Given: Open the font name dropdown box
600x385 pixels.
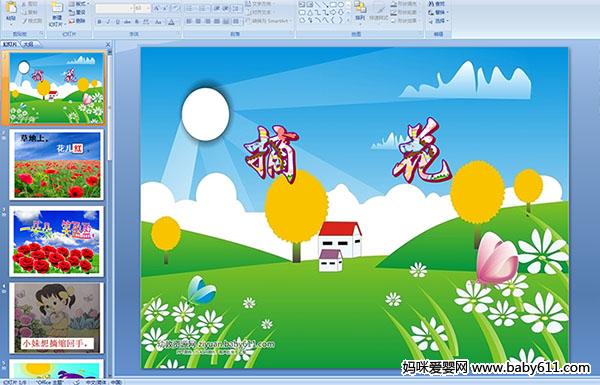Looking at the screenshot, I should [x=114, y=8].
